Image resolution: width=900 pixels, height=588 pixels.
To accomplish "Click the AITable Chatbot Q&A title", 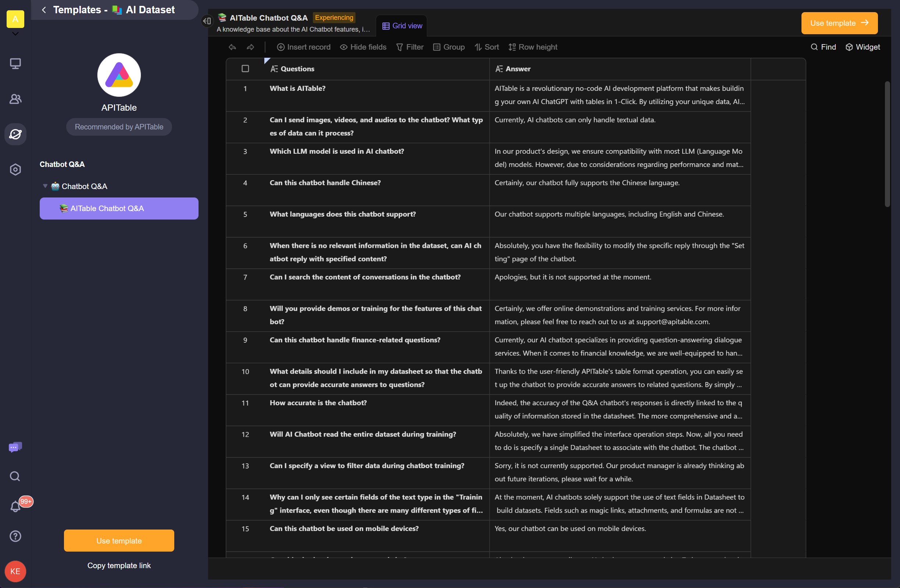I will tap(268, 18).
